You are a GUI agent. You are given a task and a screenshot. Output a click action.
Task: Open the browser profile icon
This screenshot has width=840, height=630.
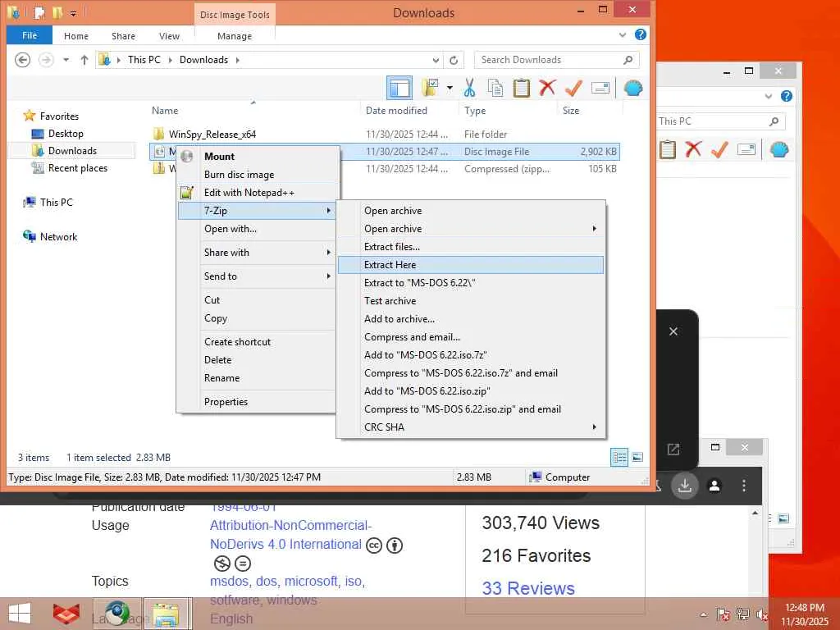point(714,486)
